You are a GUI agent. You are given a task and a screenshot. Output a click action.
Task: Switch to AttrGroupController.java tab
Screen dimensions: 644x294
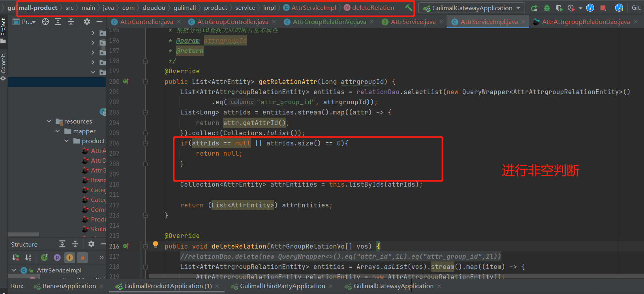click(x=232, y=22)
